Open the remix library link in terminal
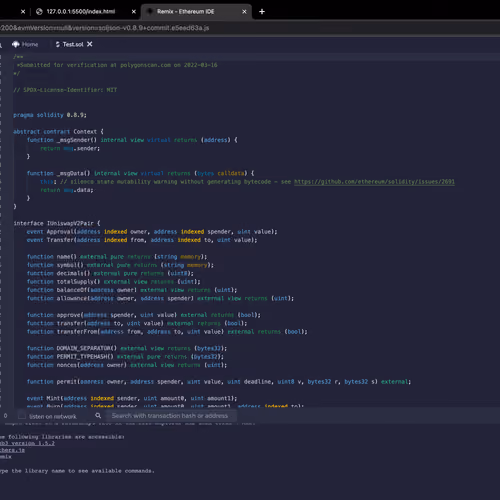The image size is (500, 500). coord(6,457)
